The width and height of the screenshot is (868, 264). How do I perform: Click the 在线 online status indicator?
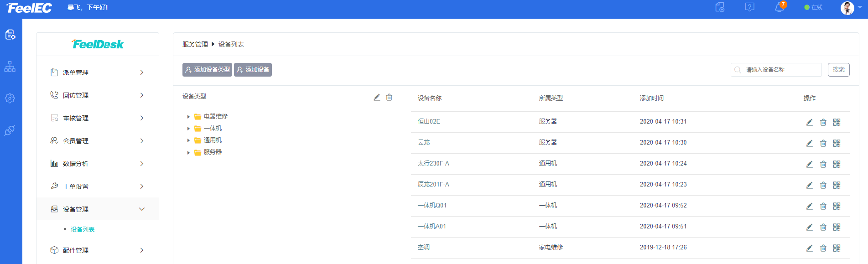813,7
